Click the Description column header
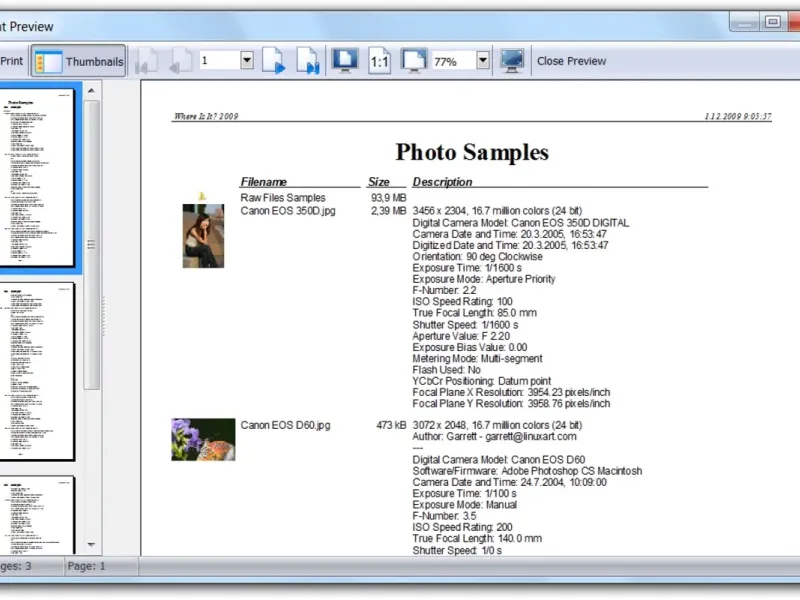The height and width of the screenshot is (600, 800). 442,182
